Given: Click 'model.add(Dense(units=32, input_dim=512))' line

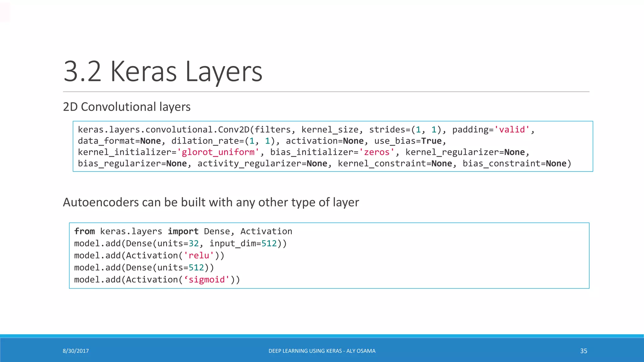Looking at the screenshot, I should (180, 244).
